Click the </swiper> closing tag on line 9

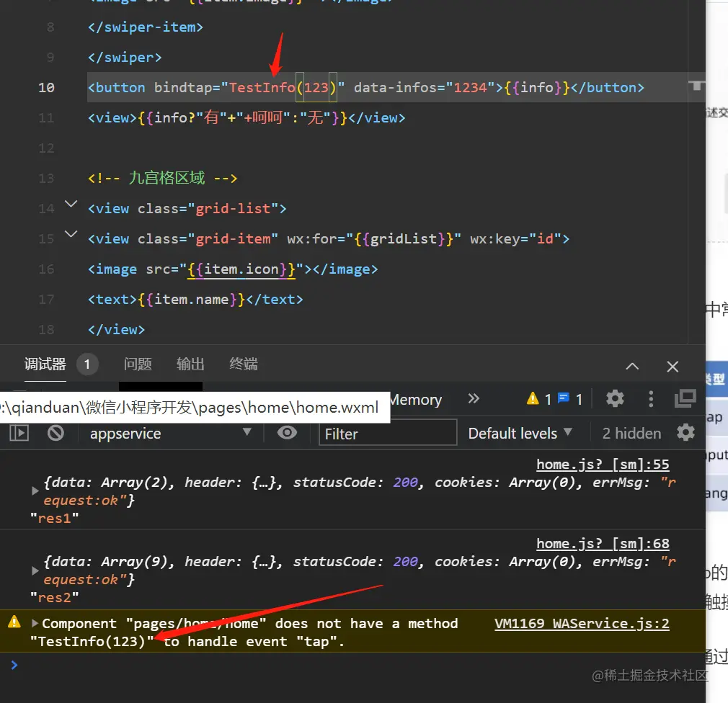click(125, 57)
